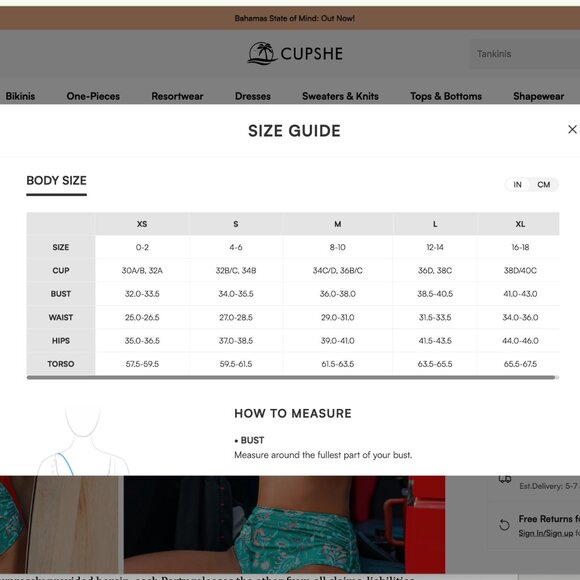Open the Bikinis menu

click(x=20, y=96)
